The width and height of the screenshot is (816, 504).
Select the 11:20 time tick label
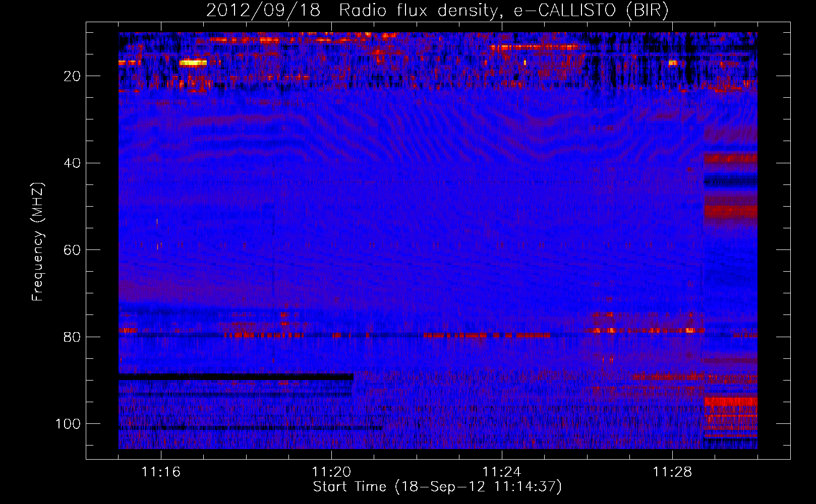[x=331, y=472]
